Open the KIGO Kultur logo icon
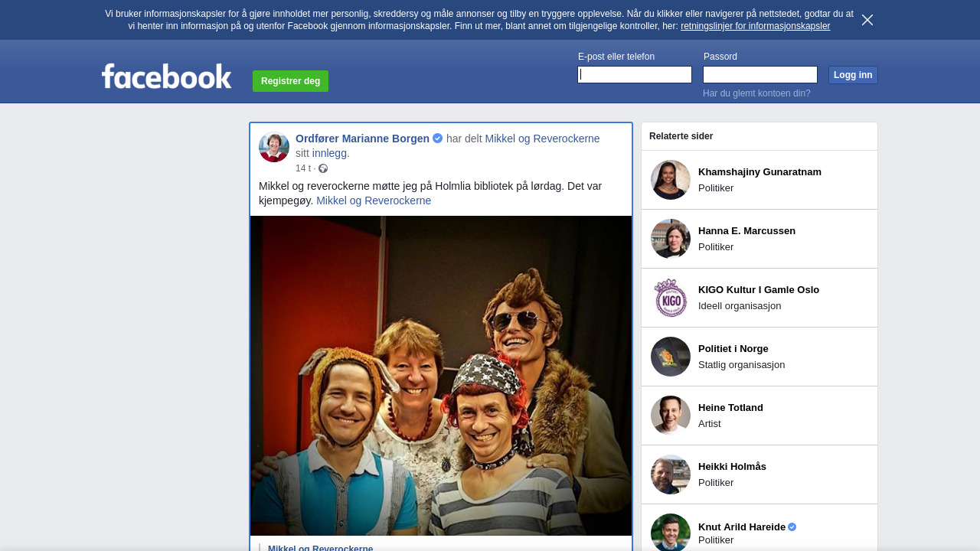Screen dimensions: 980x551 coord(671,298)
